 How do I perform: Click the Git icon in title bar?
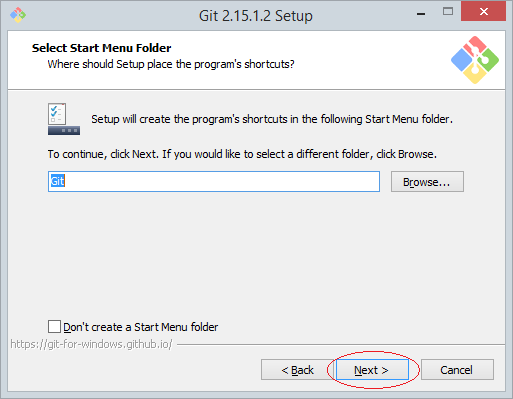18,15
